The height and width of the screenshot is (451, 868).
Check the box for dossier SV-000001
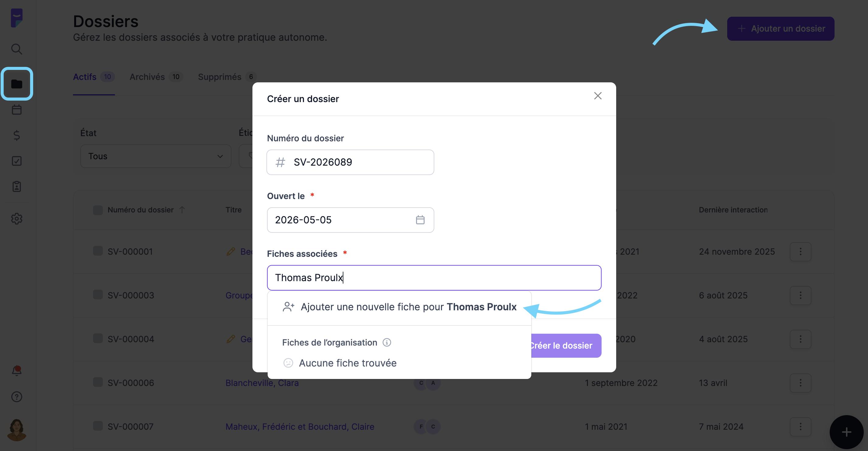pos(98,251)
